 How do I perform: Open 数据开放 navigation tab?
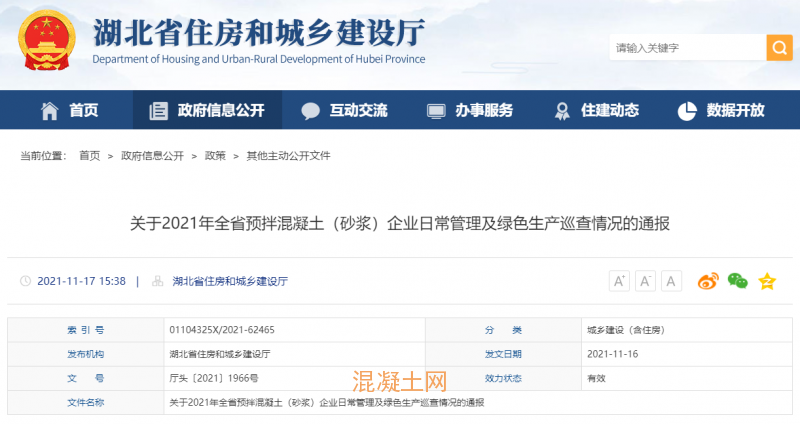[x=721, y=110]
